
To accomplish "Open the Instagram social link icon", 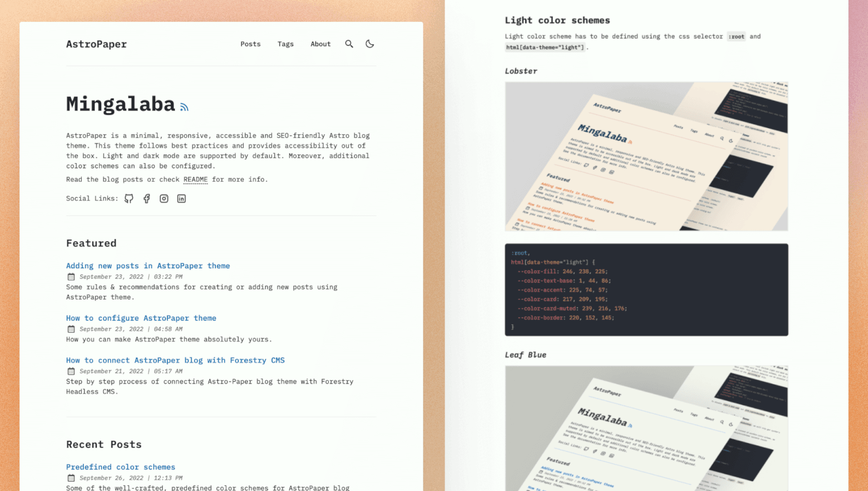I will coord(164,199).
